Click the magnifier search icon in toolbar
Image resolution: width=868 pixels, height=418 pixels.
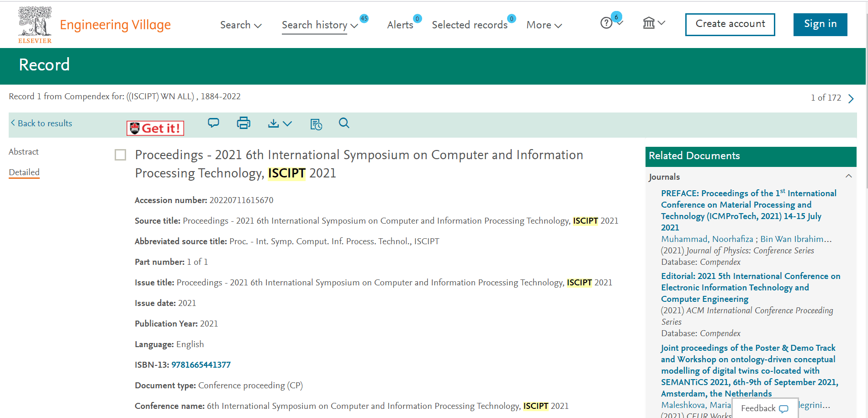point(344,123)
